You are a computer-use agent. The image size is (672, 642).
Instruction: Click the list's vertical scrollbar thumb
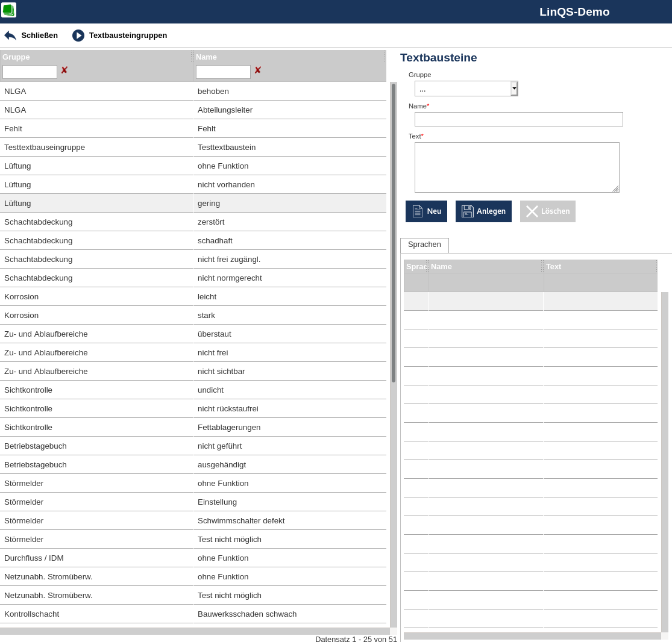click(x=394, y=232)
